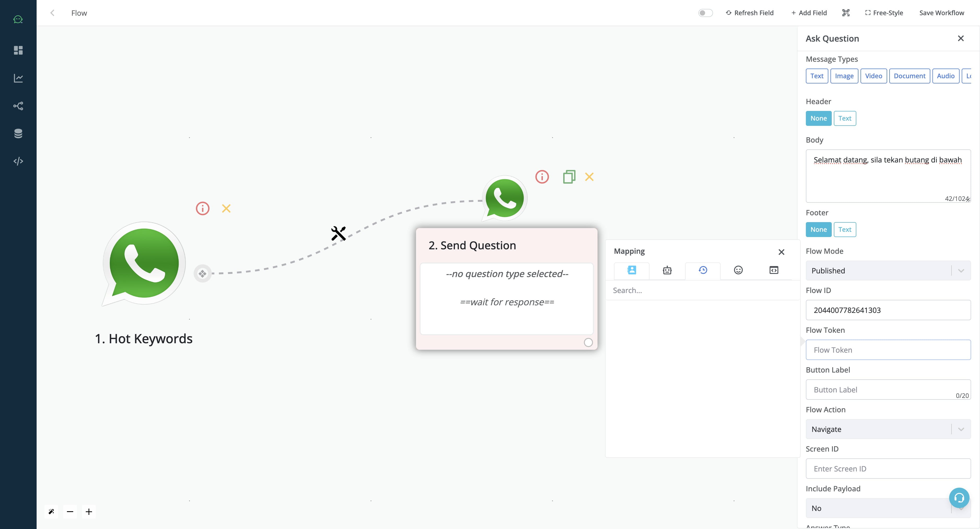Viewport: 980px width, 529px height.
Task: Open the support headset chat bubble
Action: click(x=959, y=497)
